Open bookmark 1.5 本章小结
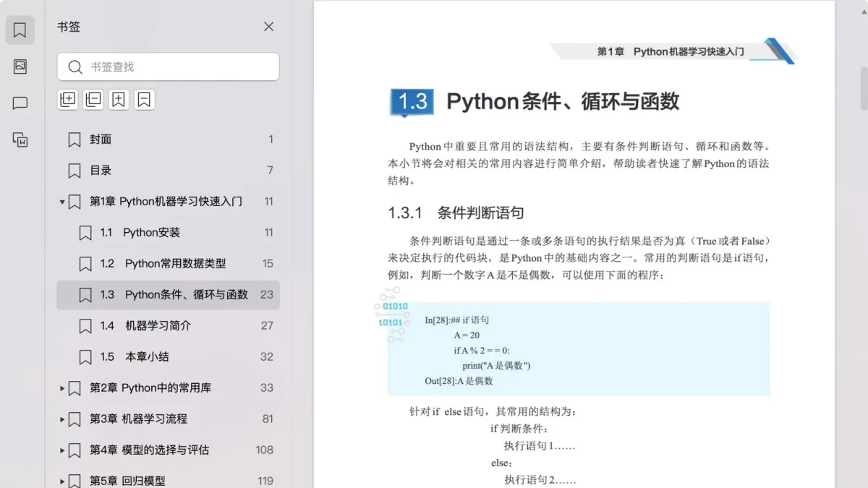868x488 pixels. click(168, 357)
